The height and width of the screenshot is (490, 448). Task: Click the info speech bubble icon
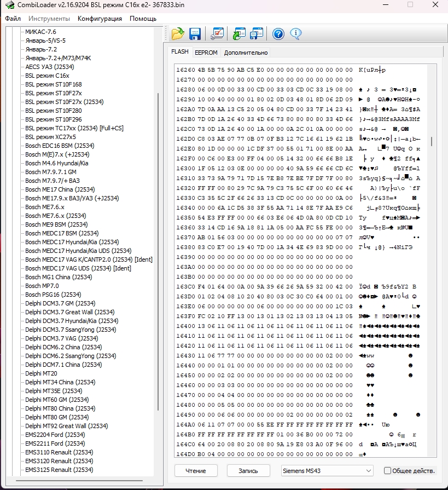click(296, 34)
